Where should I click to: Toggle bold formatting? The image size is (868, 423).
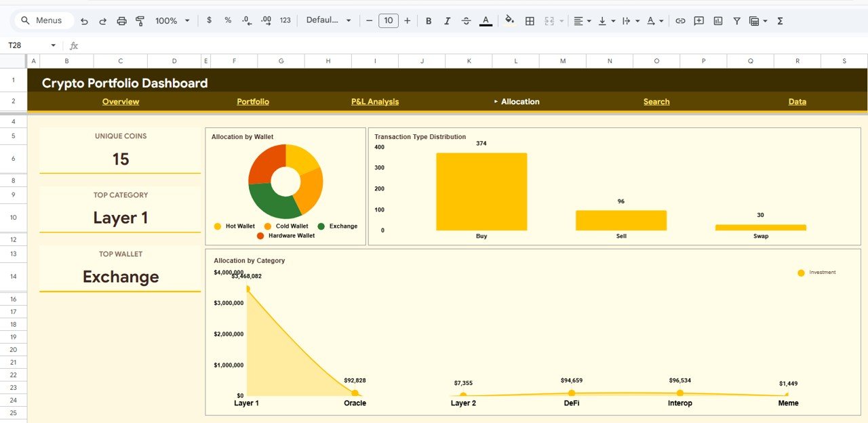tap(429, 20)
